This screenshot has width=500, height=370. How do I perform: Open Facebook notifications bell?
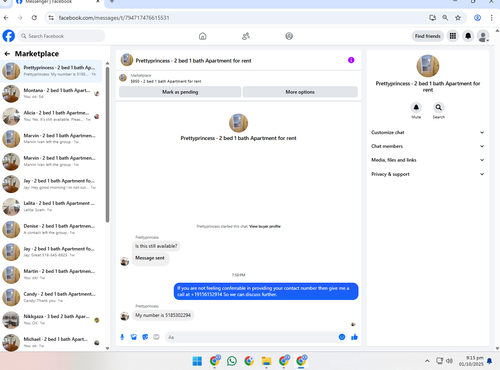(468, 36)
